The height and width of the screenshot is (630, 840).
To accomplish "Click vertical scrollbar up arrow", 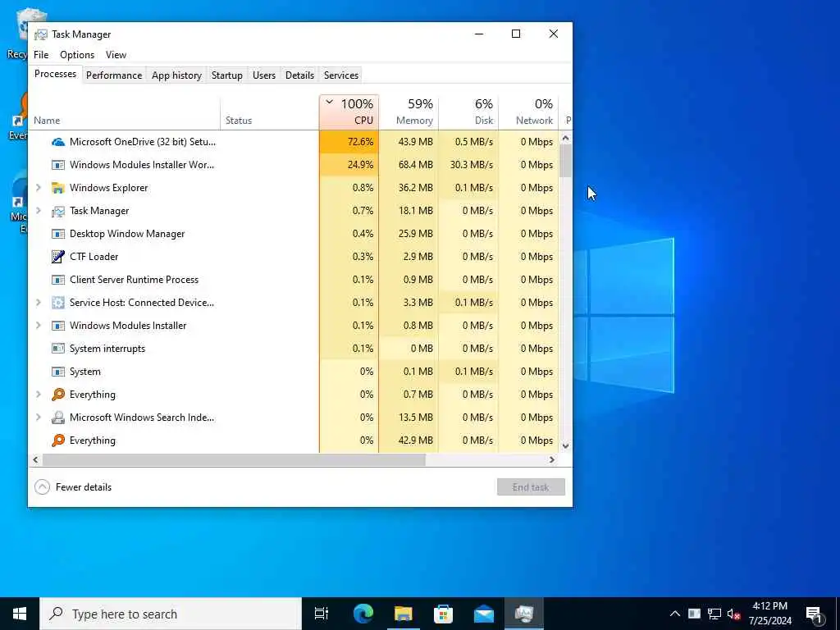I will (x=565, y=138).
